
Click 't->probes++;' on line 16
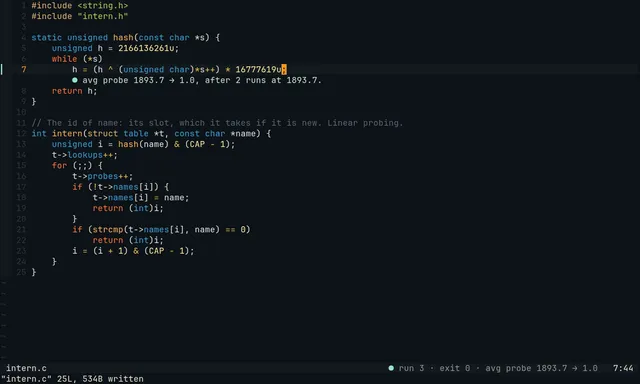pos(103,176)
